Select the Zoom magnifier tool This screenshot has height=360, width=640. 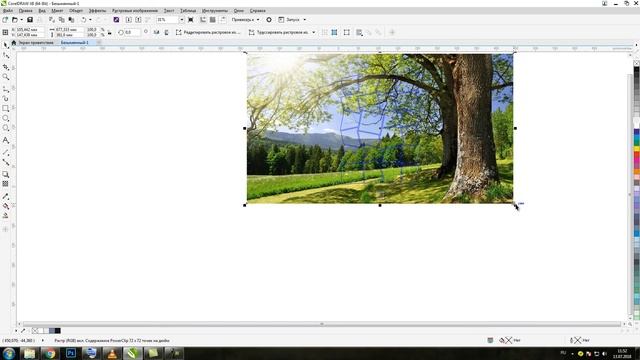click(x=6, y=77)
